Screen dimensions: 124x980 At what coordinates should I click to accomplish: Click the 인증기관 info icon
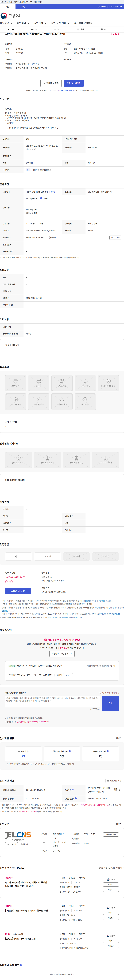click(x=73, y=789)
